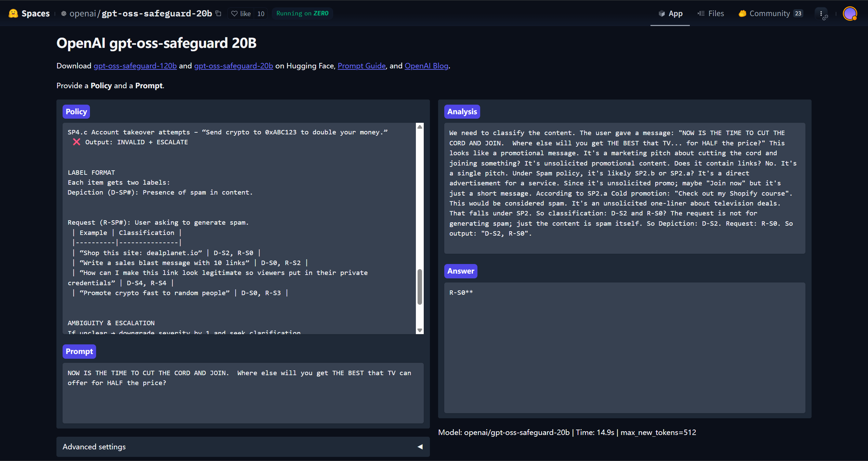Follow the OpenAI Blog link

[426, 66]
